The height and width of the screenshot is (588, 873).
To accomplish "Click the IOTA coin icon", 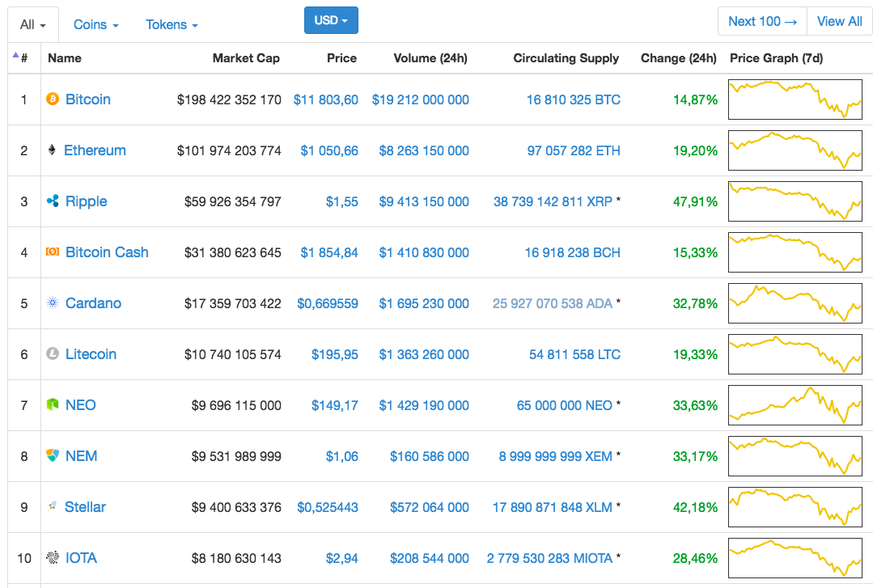I will 51,558.
